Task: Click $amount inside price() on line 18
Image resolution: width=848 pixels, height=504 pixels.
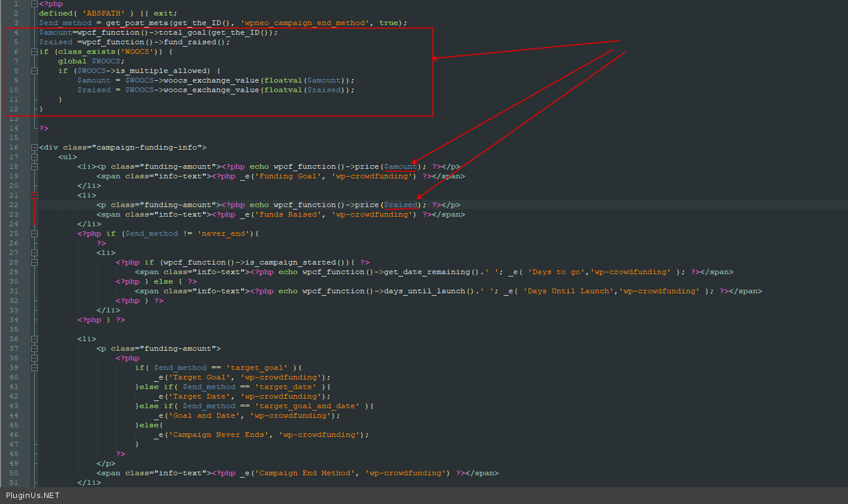Action: coord(401,166)
